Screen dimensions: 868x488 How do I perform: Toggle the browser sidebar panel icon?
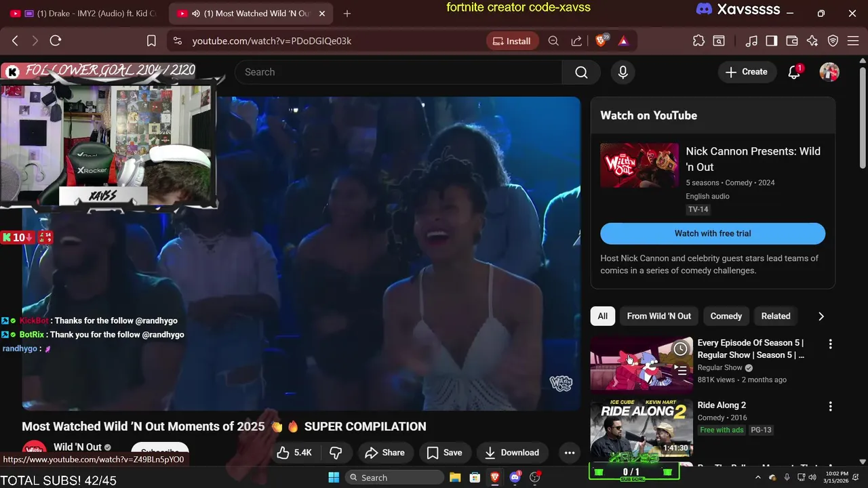772,41
